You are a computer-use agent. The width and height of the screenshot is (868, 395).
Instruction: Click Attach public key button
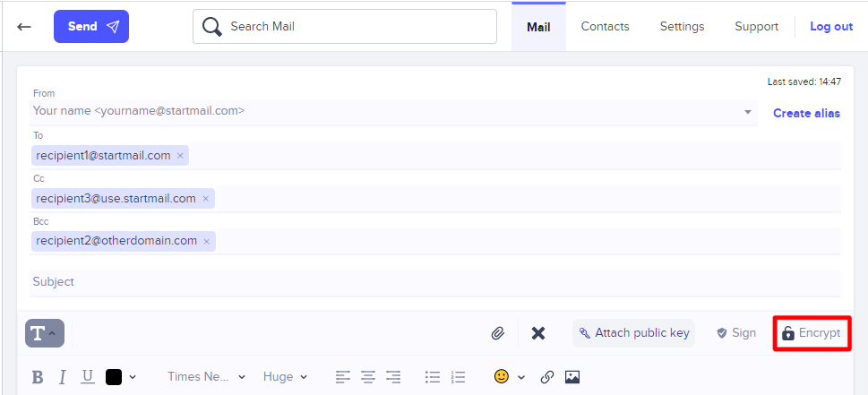(634, 333)
